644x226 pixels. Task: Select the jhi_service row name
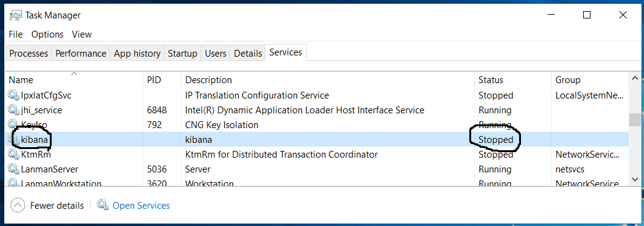[41, 110]
